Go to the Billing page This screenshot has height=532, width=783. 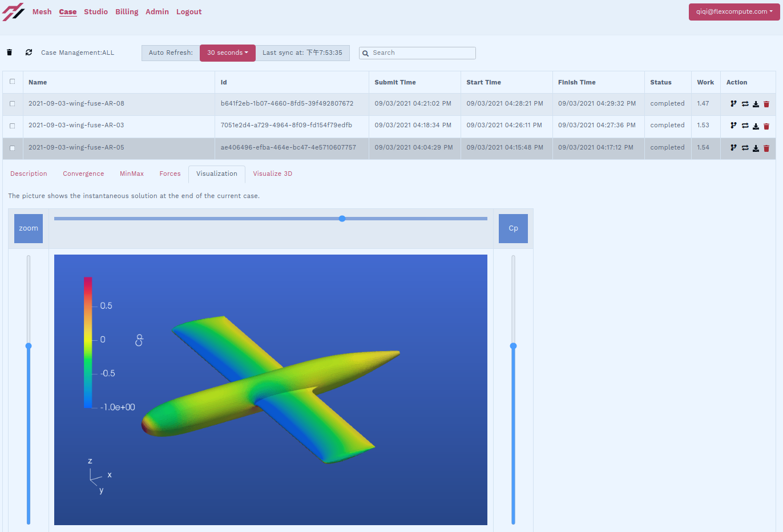tap(127, 11)
